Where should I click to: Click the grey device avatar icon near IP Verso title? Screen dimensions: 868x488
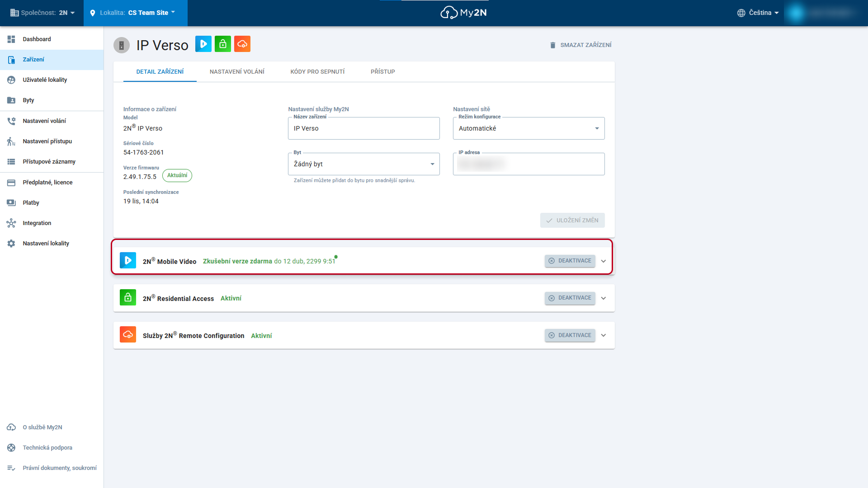[x=122, y=45]
